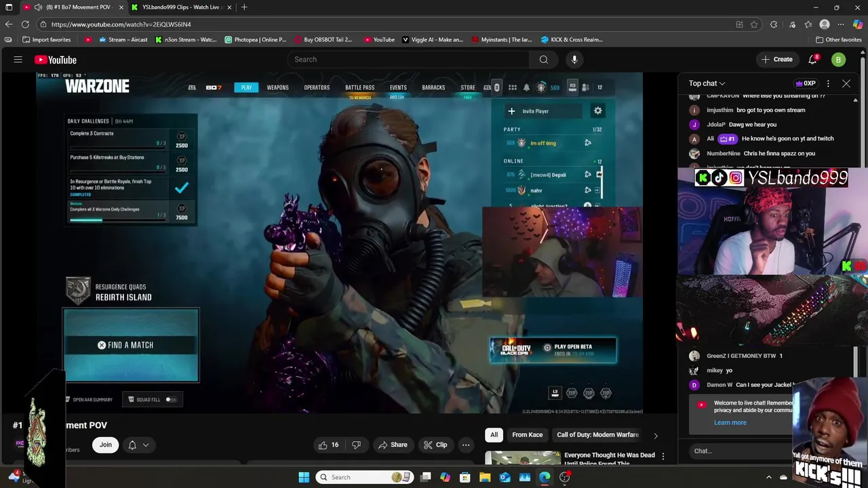Screen dimensions: 868x488
Task: Create a clip with Clip button
Action: click(x=435, y=445)
